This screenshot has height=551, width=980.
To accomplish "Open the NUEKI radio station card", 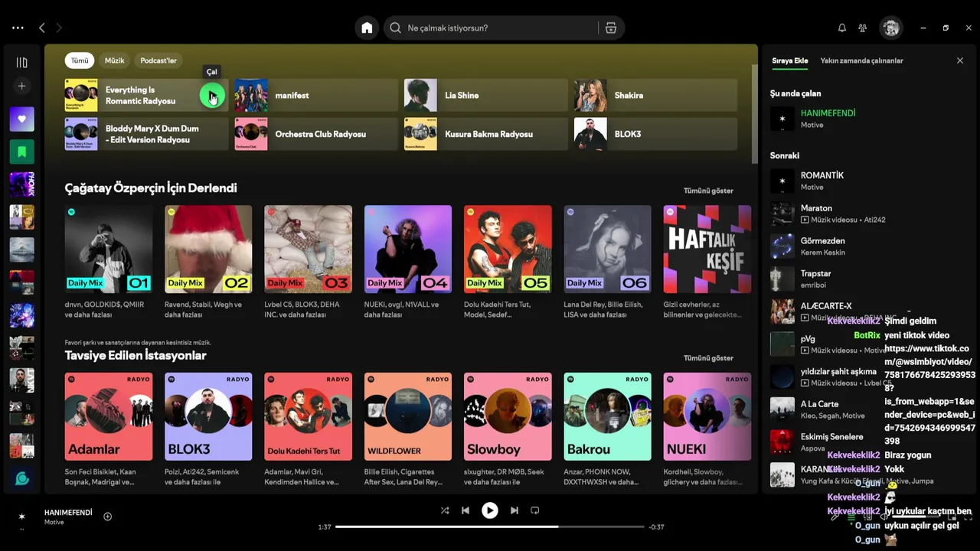I will (707, 416).
